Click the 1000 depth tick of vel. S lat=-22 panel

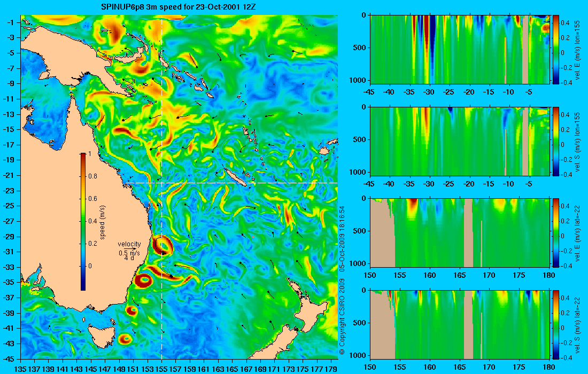coord(359,355)
